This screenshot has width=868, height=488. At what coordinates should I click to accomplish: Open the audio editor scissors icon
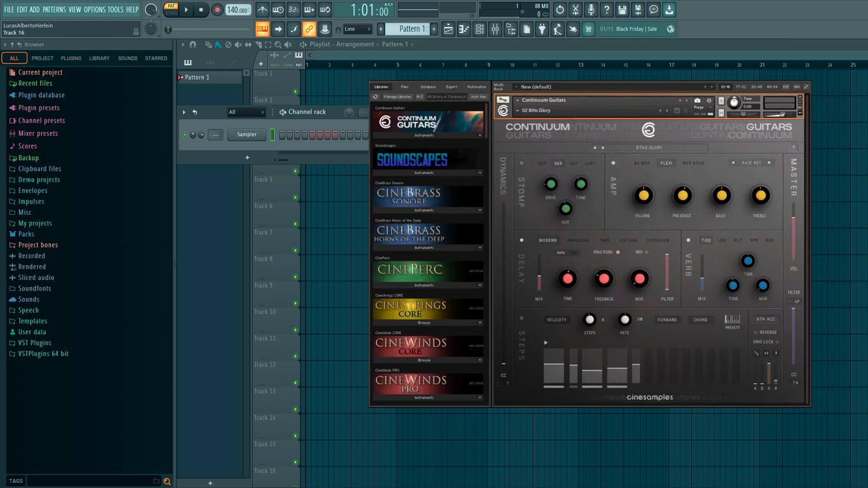(576, 10)
